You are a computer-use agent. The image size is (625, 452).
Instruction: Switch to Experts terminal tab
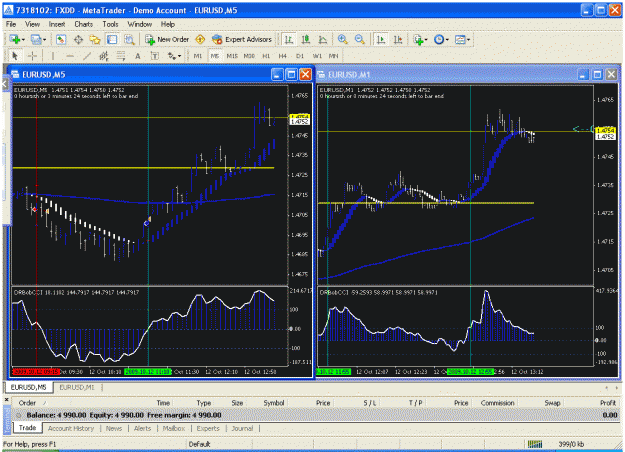tap(208, 428)
